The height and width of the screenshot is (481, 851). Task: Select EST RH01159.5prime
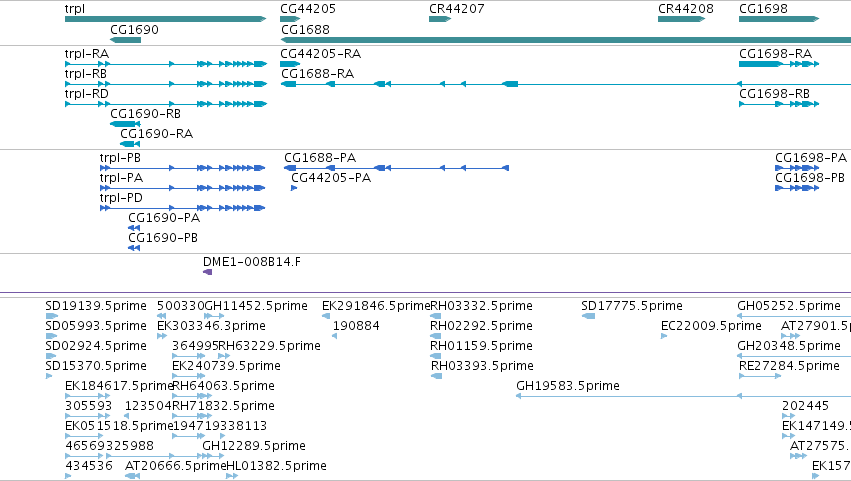point(435,356)
